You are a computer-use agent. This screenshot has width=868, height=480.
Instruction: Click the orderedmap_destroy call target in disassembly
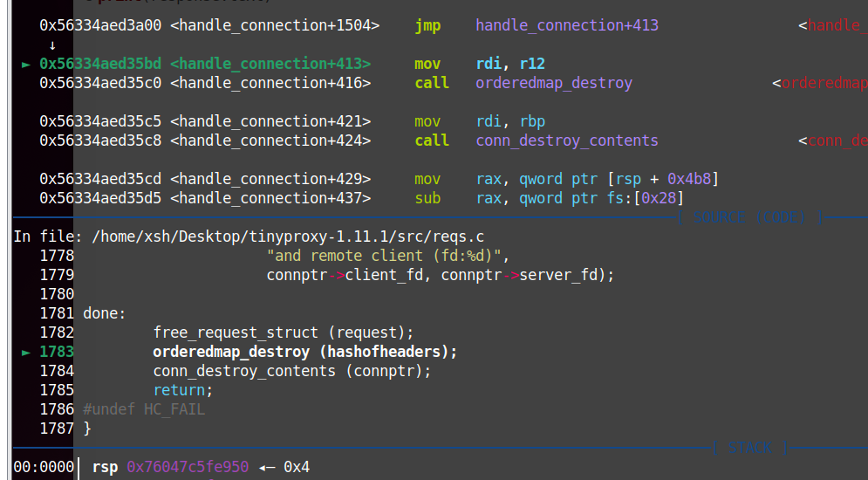click(x=554, y=83)
